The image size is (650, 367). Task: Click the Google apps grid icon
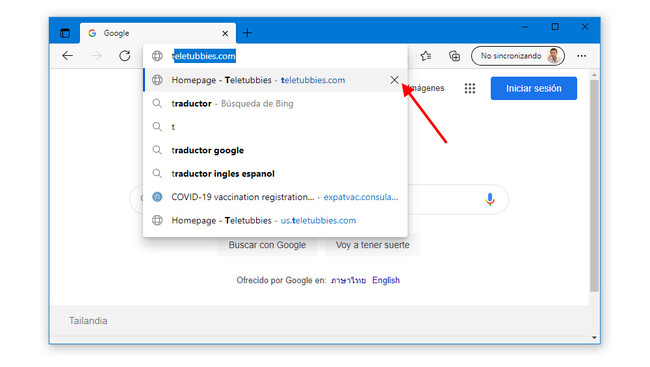coord(470,88)
